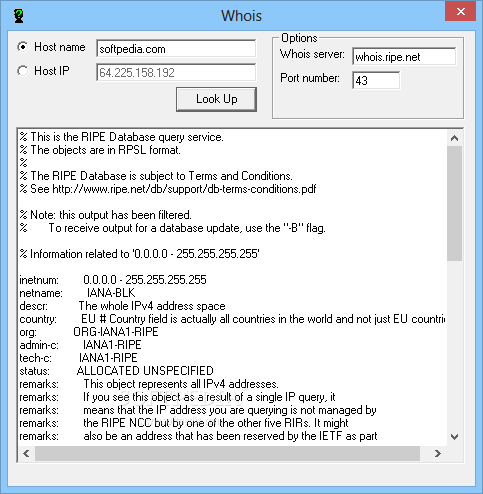Click the tech-c row IANA1-RIPE
The height and width of the screenshot is (494, 483).
pyautogui.click(x=78, y=358)
